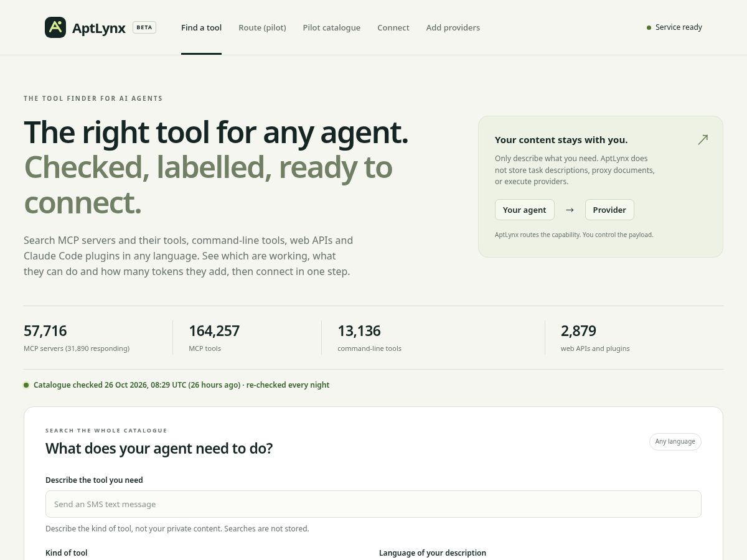Click the MCP servers (31,890 responding) label
Screen dimensions: 747x560
tap(77, 348)
